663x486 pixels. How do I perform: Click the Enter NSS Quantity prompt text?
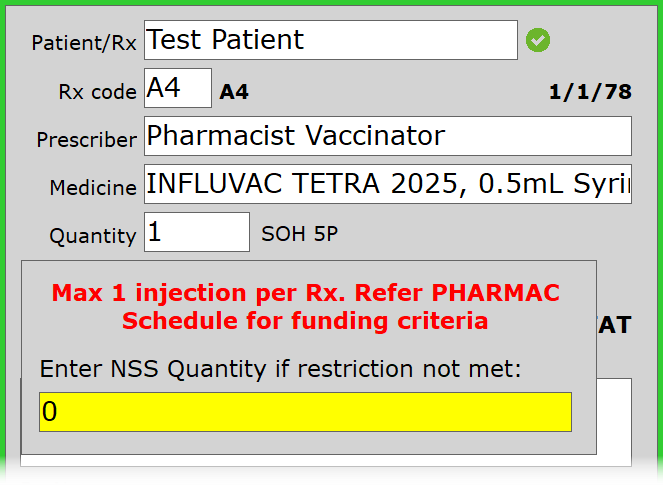coord(281,369)
